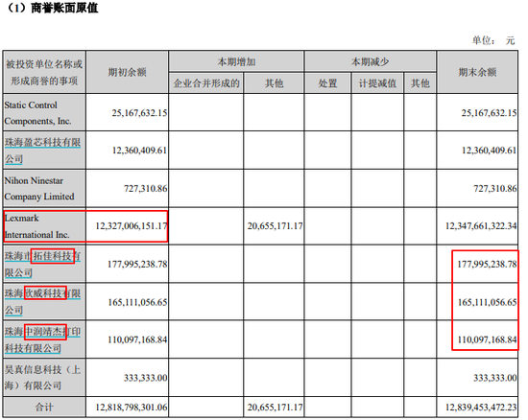Screen dimensions: 528x420
Task: Open the 珠海市拓佳科技有限公司 underlined name
Action: (x=42, y=264)
